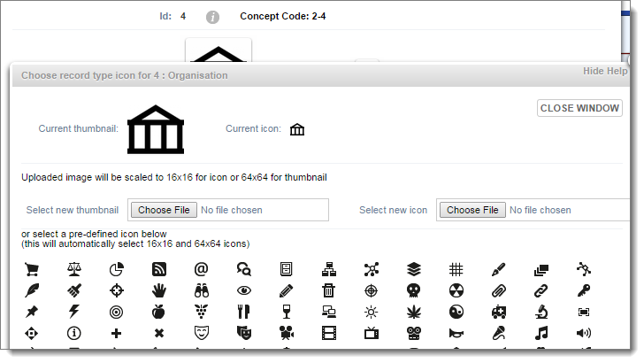This screenshot has width=644, height=363.
Task: Pick the paintbrush icon
Action: point(74,290)
